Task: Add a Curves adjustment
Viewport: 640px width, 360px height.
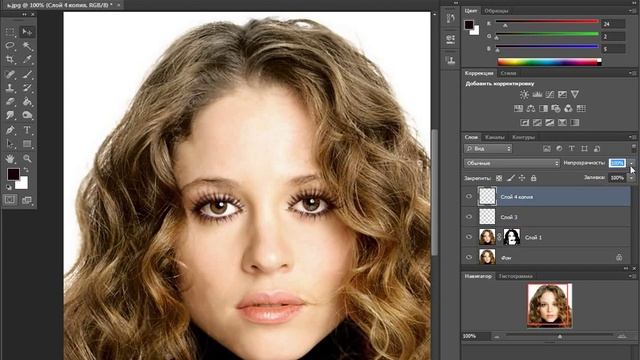Action: click(x=550, y=95)
